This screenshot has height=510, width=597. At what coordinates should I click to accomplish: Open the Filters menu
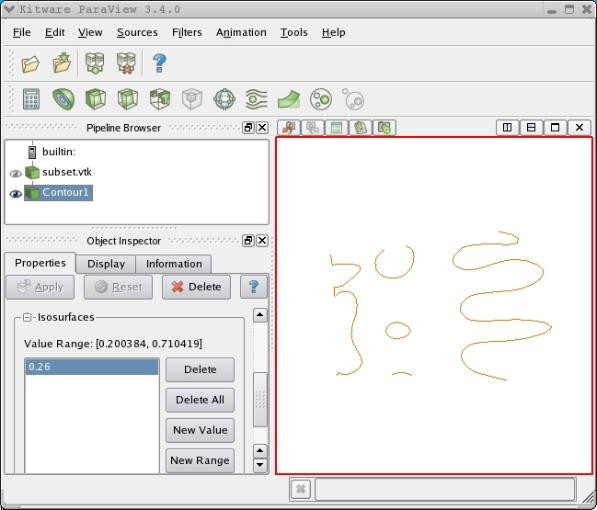(187, 32)
